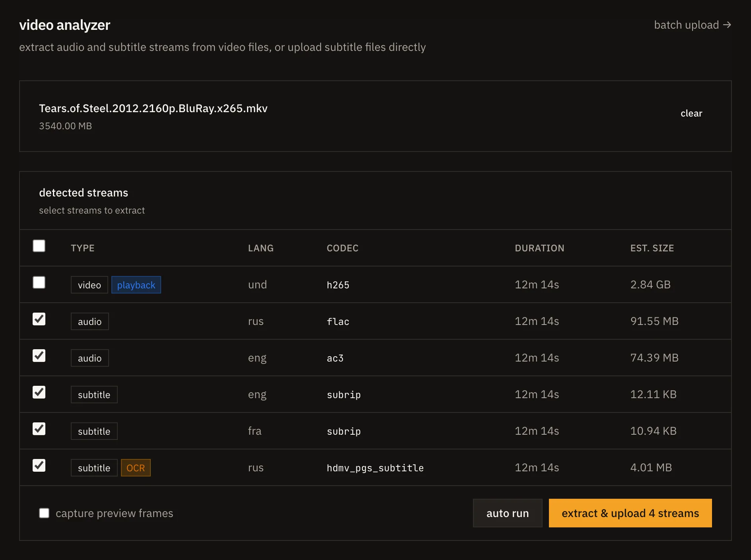
Task: Click the 10.94 KB size value
Action: 653,431
